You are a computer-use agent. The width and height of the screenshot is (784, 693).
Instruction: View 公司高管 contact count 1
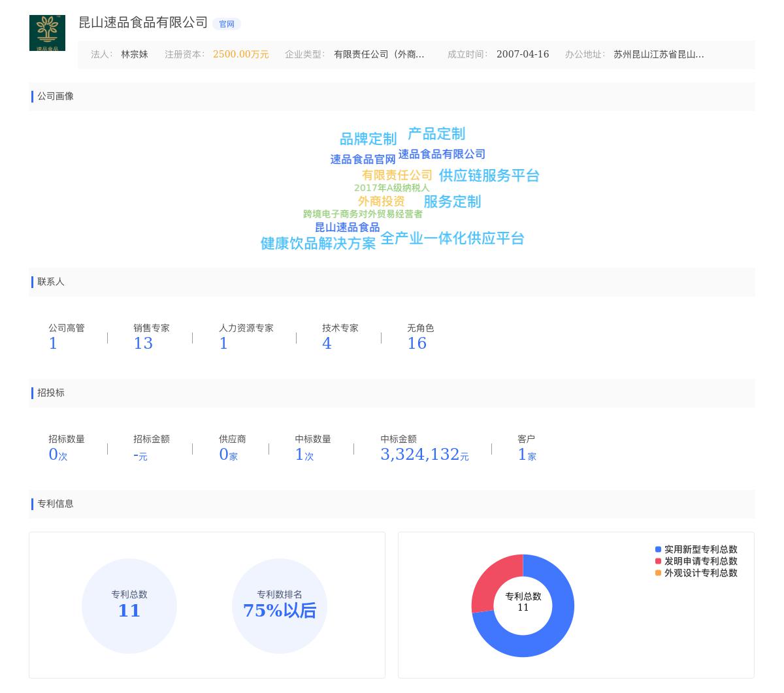click(53, 343)
